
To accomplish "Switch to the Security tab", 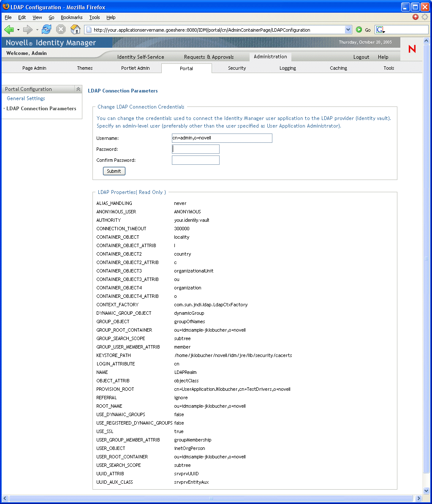I will 237,68.
